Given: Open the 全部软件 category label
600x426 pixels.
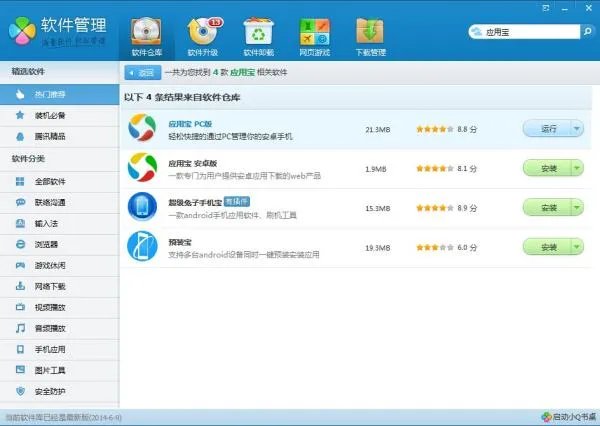Looking at the screenshot, I should click(x=50, y=181).
